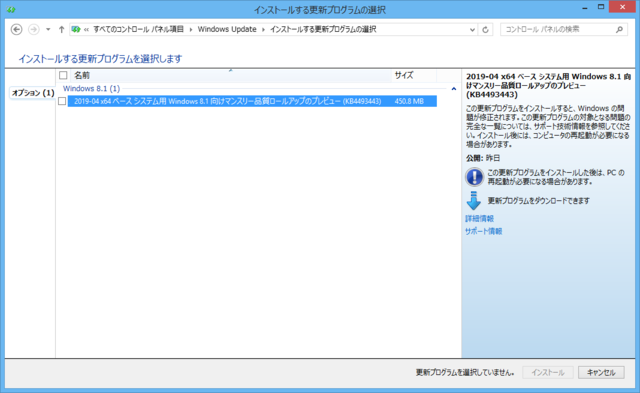Select the KB4493443 monthly rollup preview row
640x393 pixels.
[x=252, y=101]
